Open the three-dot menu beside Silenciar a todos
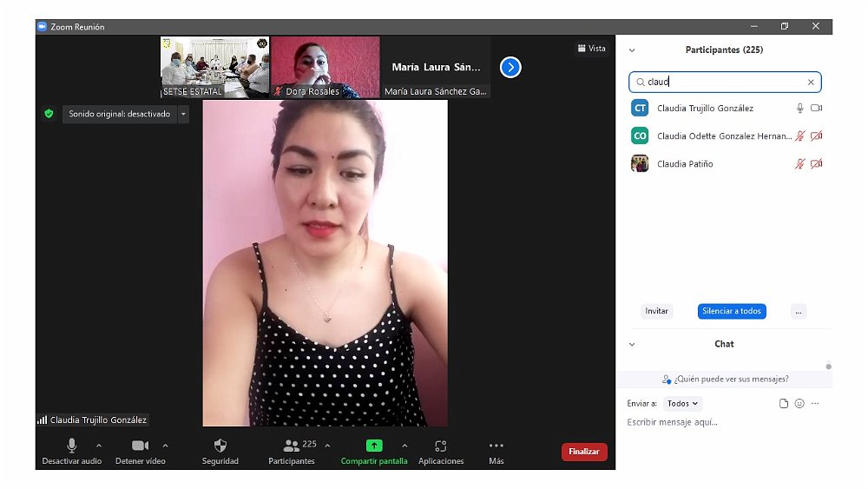 coord(799,311)
